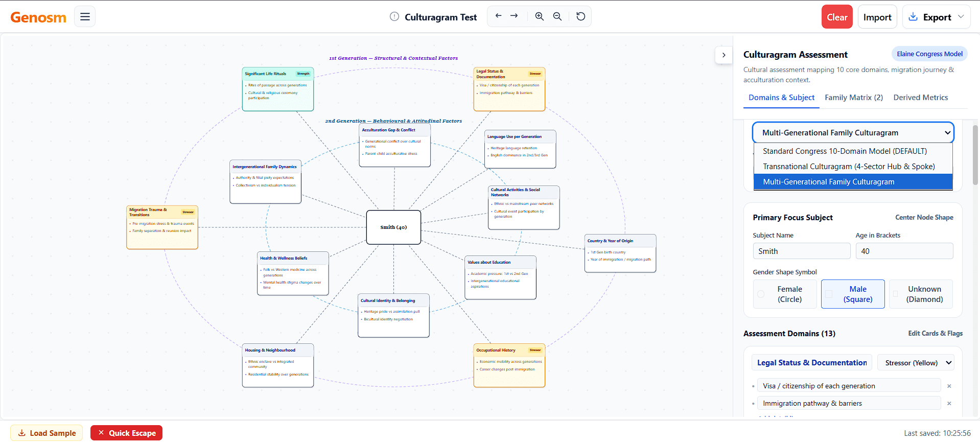This screenshot has width=980, height=443.
Task: Click Last saved: 10:25:56 status
Action: 937,433
